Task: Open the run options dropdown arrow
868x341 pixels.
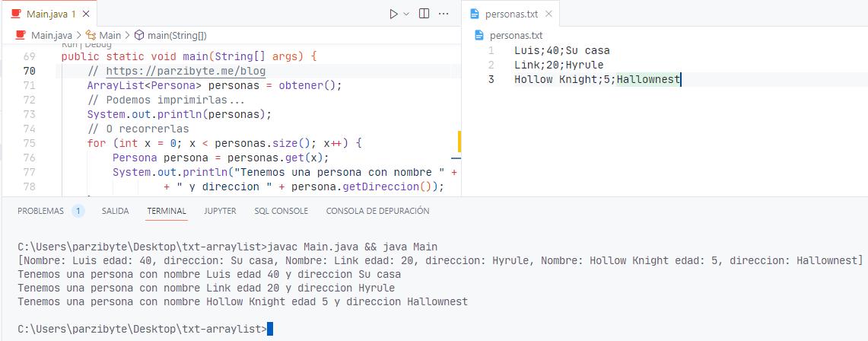Action: (x=406, y=14)
